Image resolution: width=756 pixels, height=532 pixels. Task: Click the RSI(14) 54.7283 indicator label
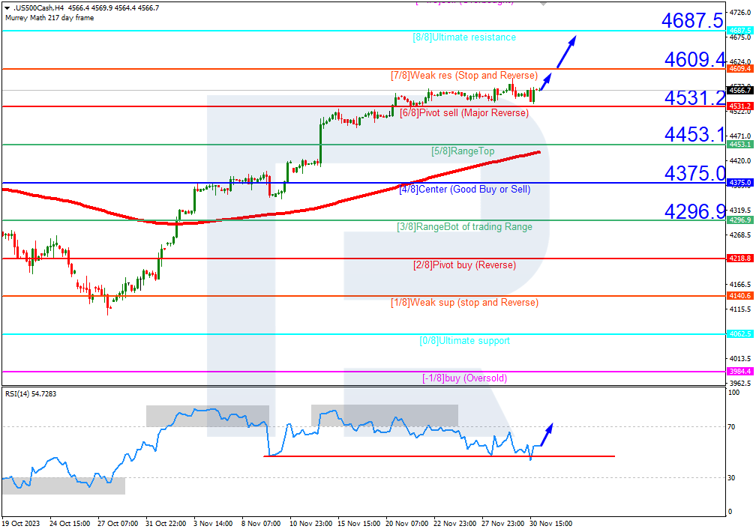pyautogui.click(x=31, y=394)
